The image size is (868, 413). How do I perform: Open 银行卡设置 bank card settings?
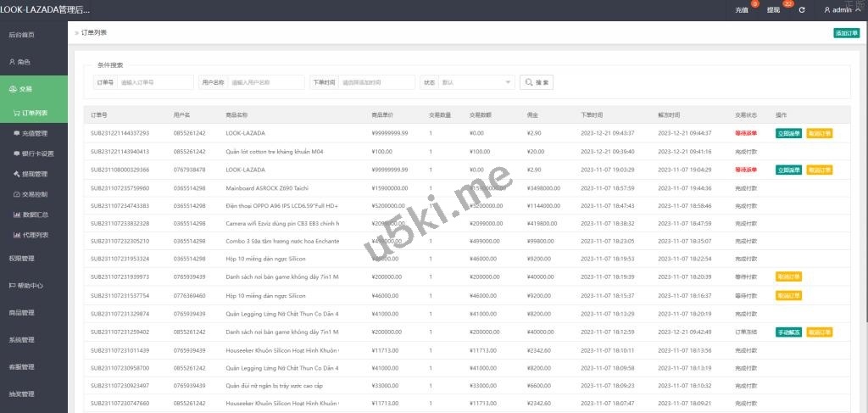point(36,153)
